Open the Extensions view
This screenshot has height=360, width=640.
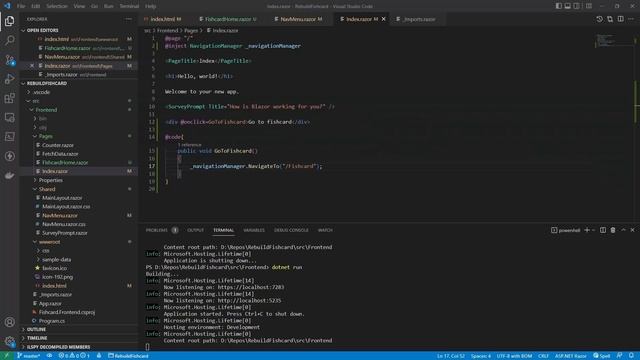[9, 98]
